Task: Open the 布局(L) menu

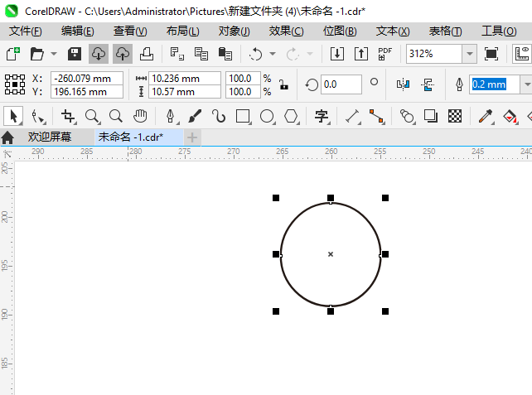Action: click(183, 31)
